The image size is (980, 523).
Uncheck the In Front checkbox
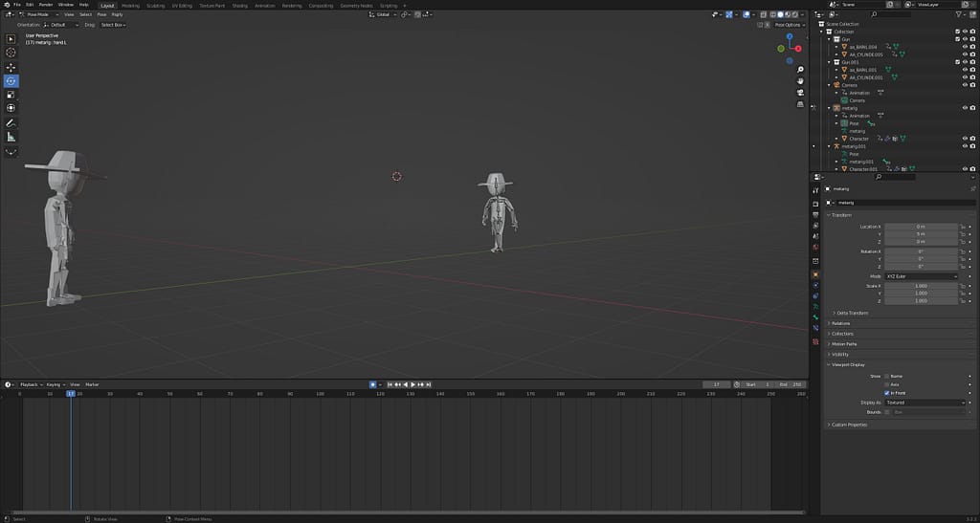tap(887, 392)
